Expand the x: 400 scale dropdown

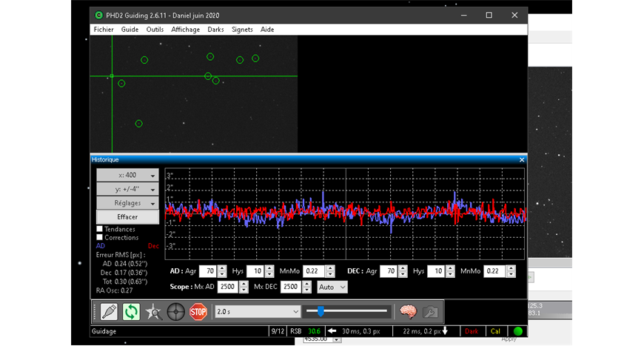pos(127,176)
